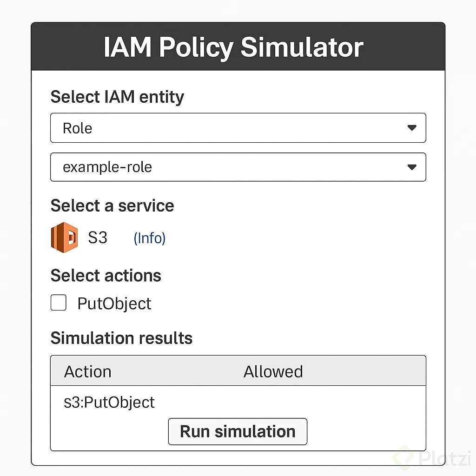This screenshot has height=476, width=476.
Task: Click the Run simulation button
Action: 238,431
